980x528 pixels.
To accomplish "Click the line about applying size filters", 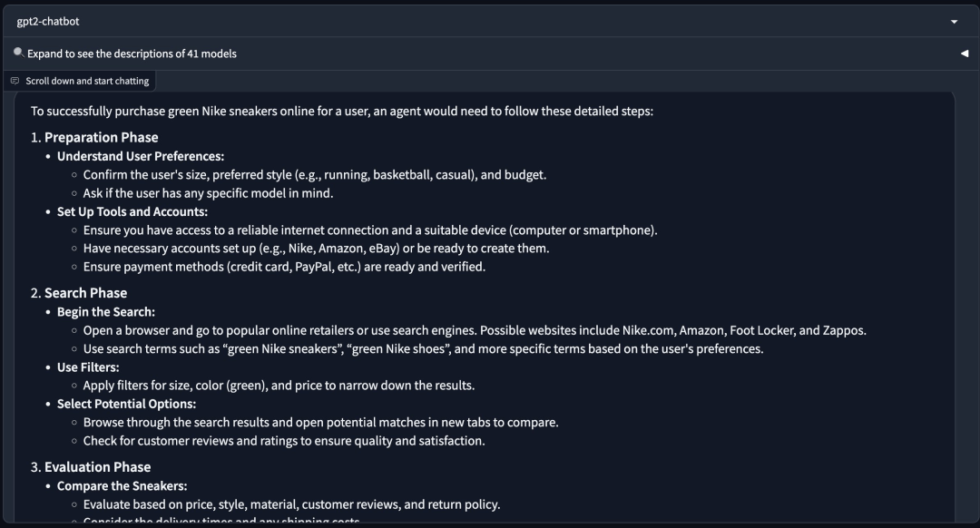I will (279, 386).
